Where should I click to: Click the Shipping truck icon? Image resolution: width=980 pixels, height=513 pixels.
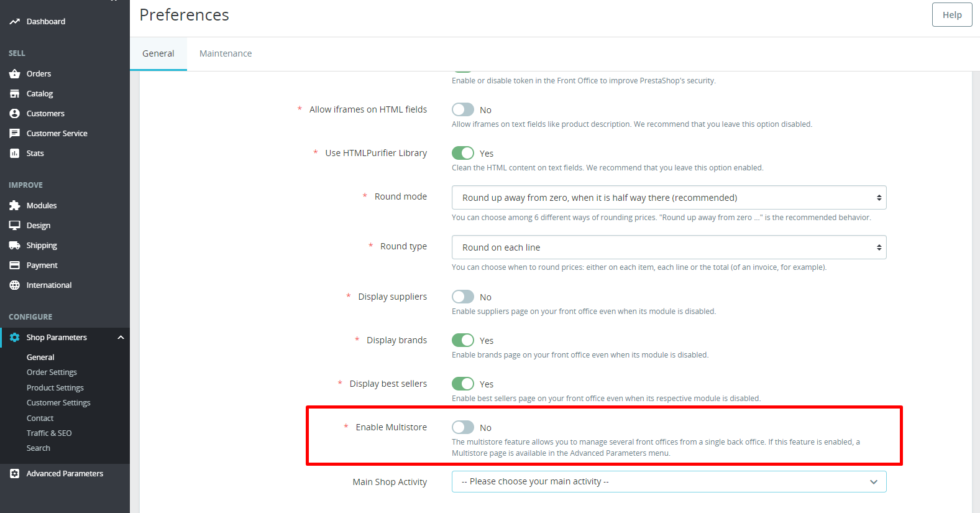(14, 246)
